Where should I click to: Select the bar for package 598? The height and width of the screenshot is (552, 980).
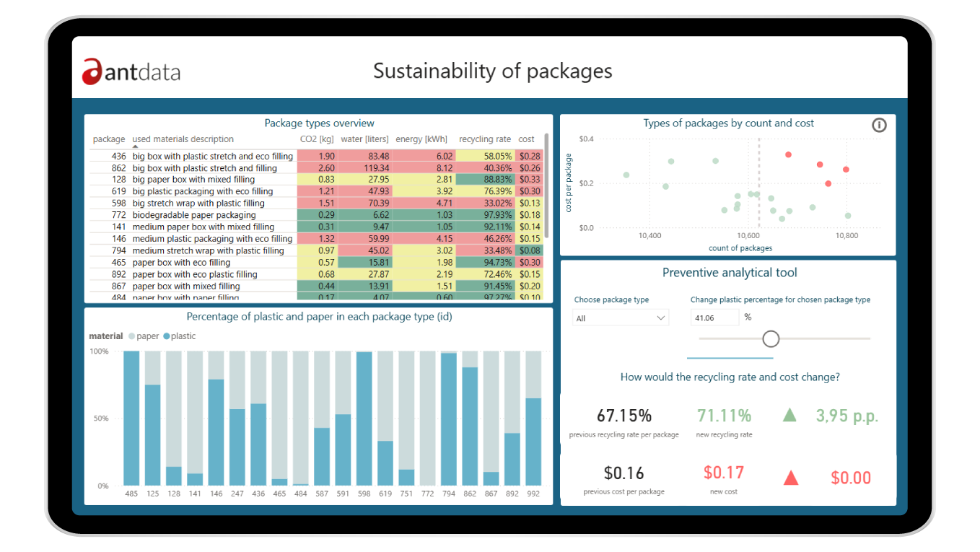tap(364, 419)
